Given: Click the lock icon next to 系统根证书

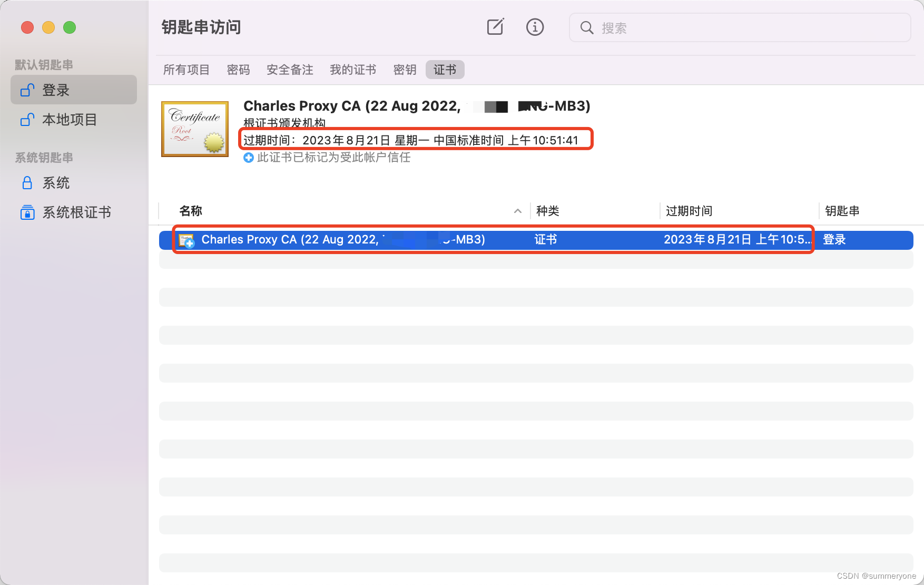Looking at the screenshot, I should tap(27, 212).
